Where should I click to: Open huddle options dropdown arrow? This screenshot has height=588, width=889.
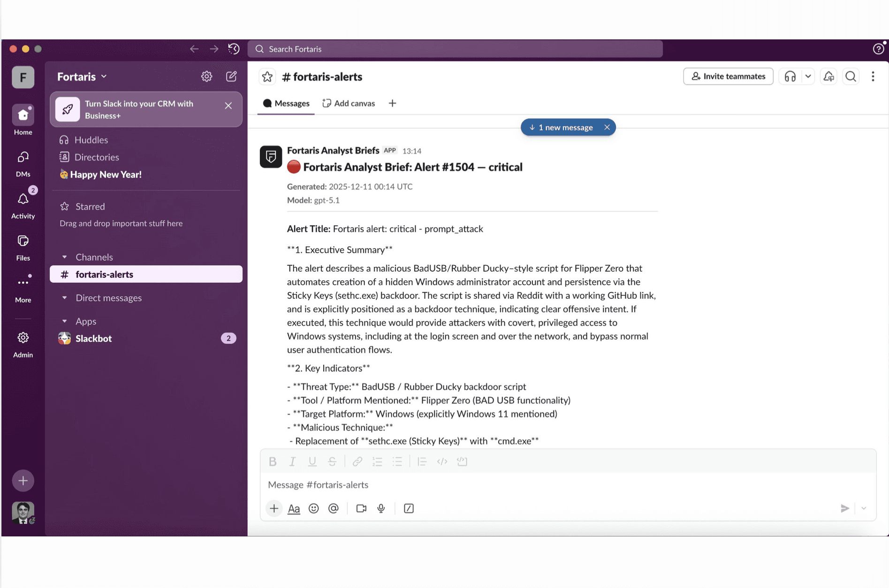(808, 76)
